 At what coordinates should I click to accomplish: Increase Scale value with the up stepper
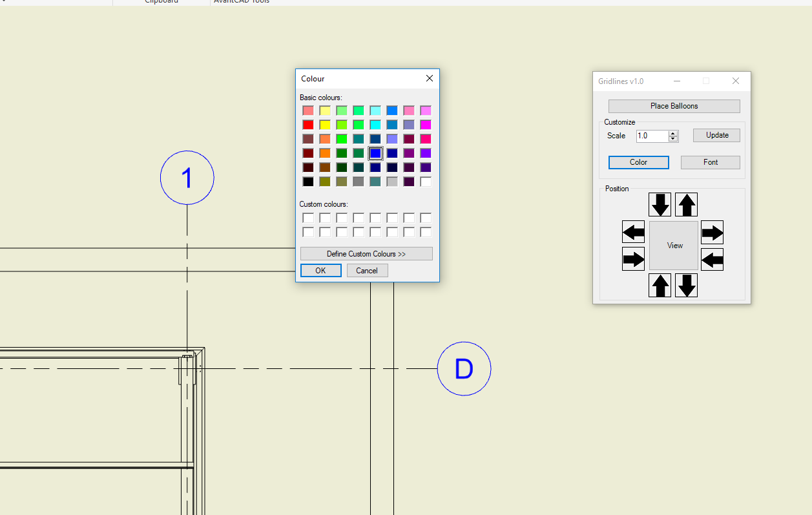pyautogui.click(x=673, y=133)
